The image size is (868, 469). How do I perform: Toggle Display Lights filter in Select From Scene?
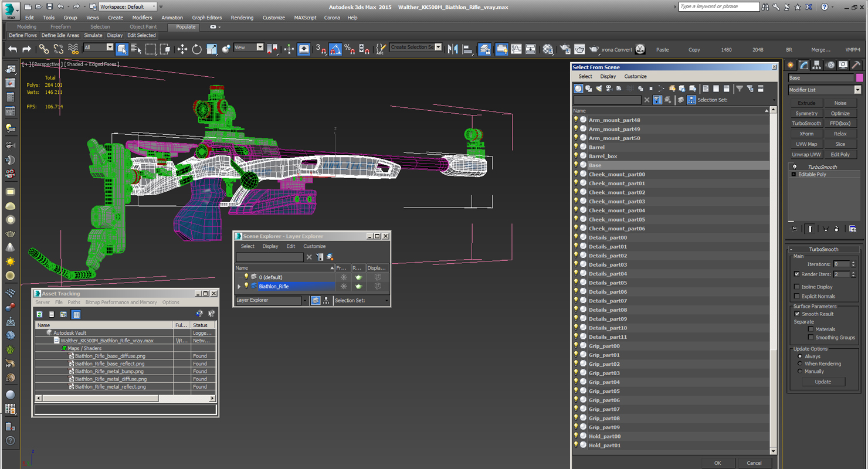point(599,89)
